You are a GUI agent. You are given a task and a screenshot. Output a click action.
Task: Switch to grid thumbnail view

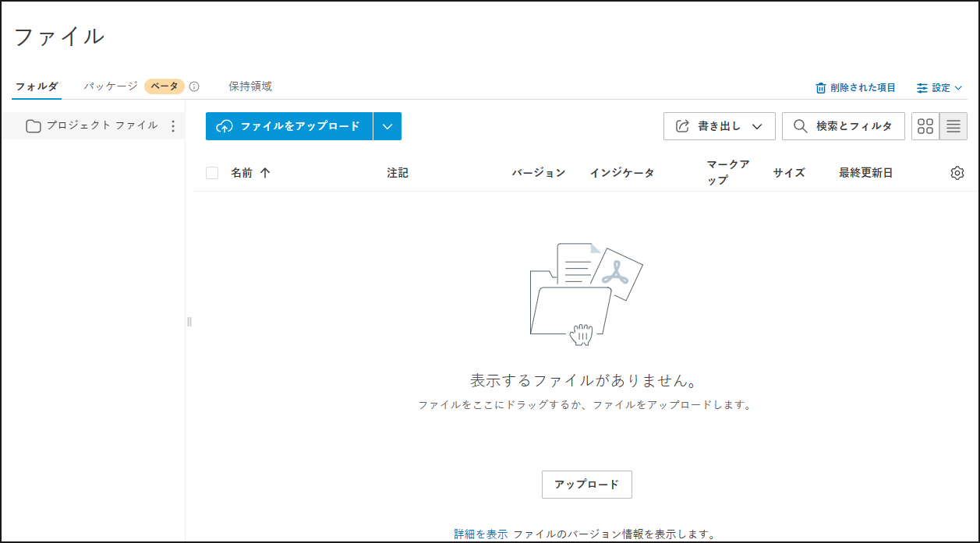(x=925, y=126)
